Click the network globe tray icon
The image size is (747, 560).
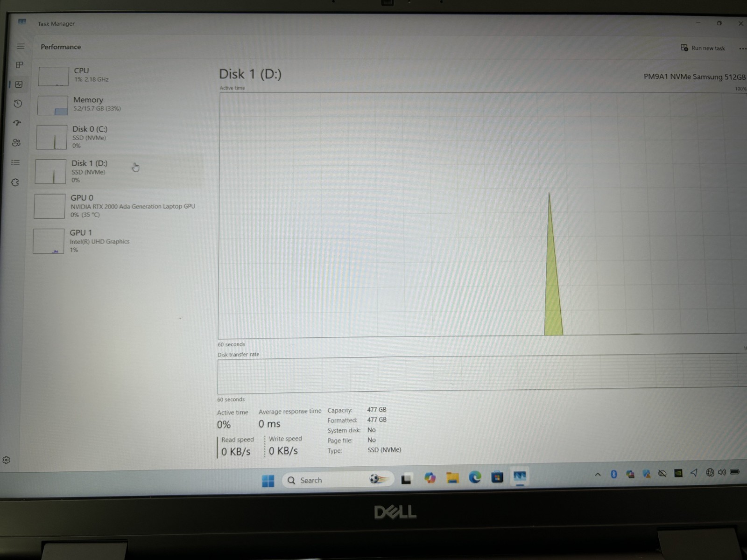tap(710, 472)
